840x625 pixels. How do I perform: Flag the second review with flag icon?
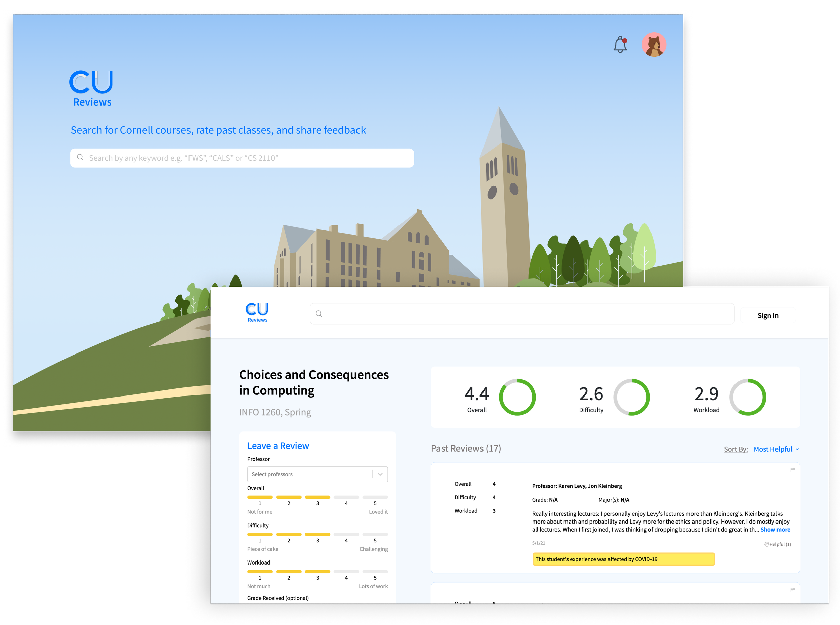pyautogui.click(x=792, y=590)
